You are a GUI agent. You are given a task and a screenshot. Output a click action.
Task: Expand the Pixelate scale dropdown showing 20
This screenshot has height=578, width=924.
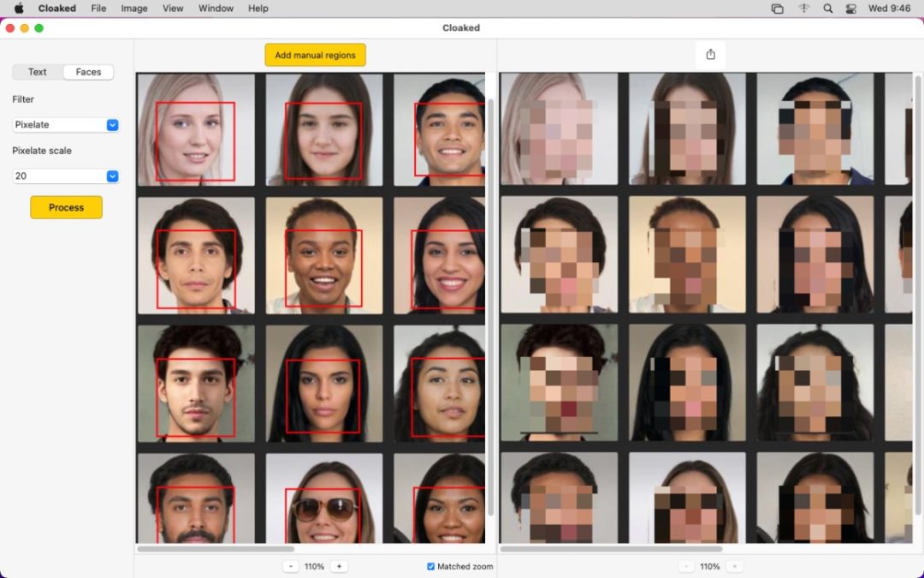(65, 176)
